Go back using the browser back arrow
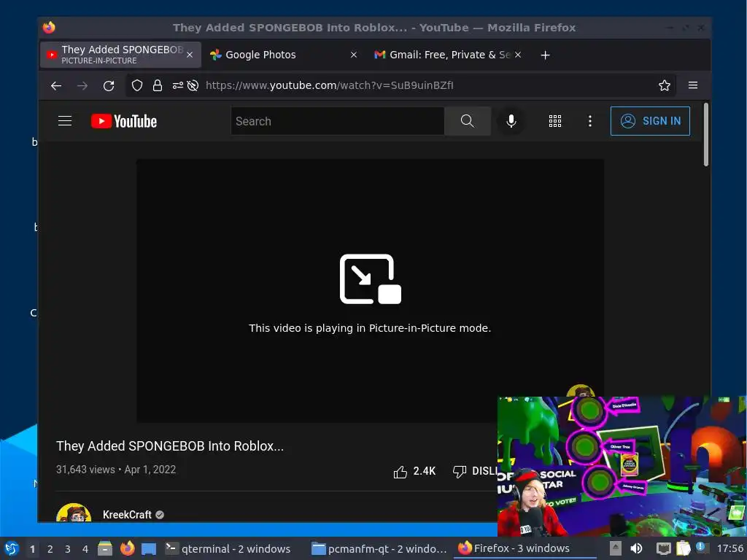The width and height of the screenshot is (747, 560). click(x=56, y=86)
